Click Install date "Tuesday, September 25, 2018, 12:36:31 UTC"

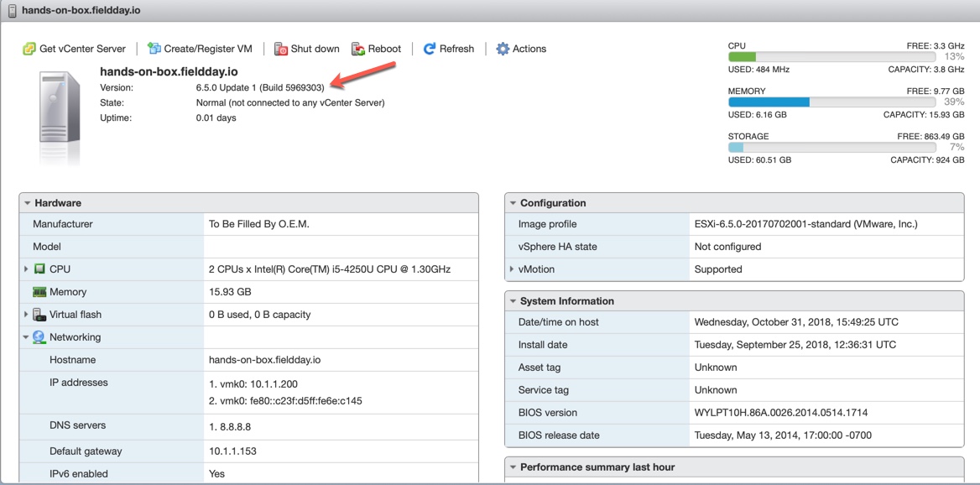[795, 344]
